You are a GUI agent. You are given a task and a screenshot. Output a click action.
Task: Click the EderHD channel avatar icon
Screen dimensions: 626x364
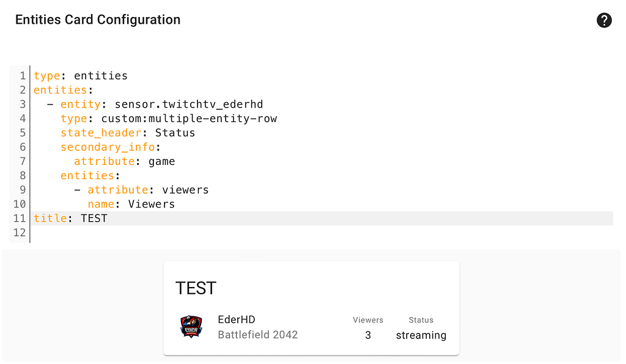[x=191, y=327]
